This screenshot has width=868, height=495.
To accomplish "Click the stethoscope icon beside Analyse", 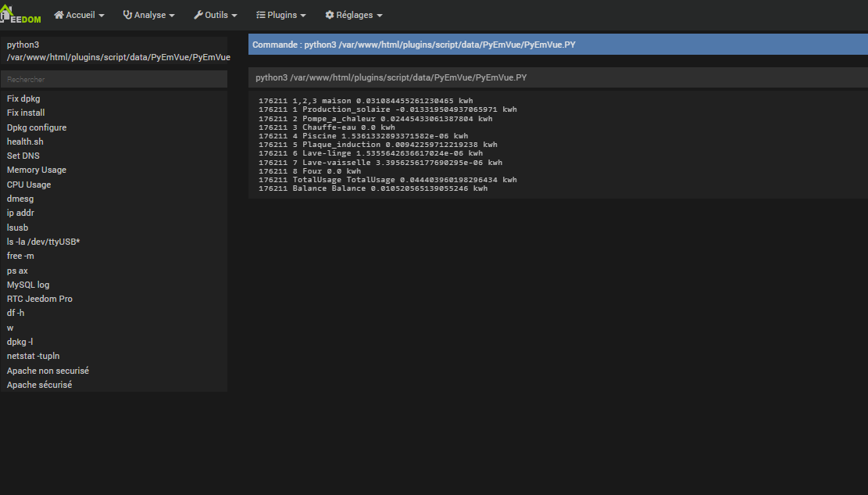I will (127, 15).
